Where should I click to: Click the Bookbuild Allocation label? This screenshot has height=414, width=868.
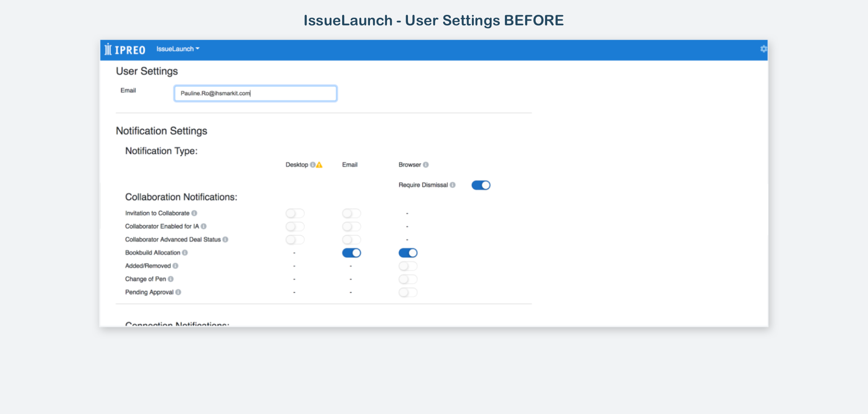coord(153,253)
